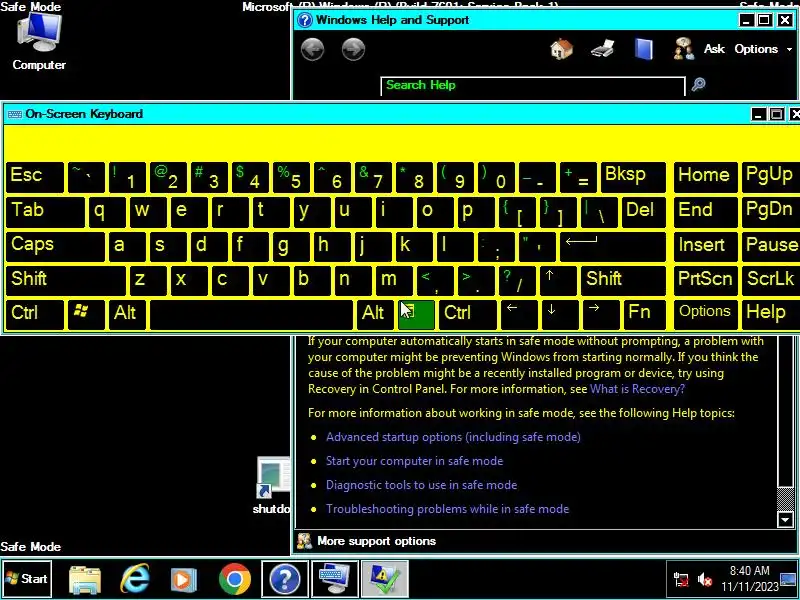
Task: Click the left arrow key on keyboard
Action: pyautogui.click(x=519, y=314)
